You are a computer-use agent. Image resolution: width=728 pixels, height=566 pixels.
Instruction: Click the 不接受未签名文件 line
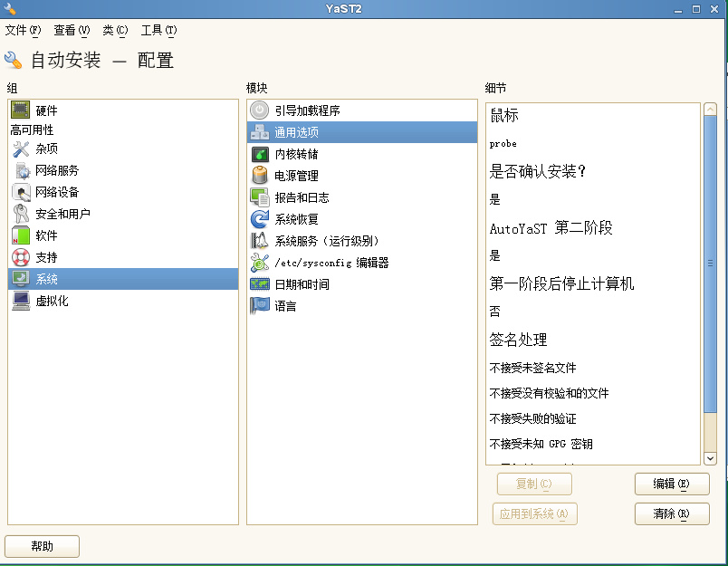(532, 368)
